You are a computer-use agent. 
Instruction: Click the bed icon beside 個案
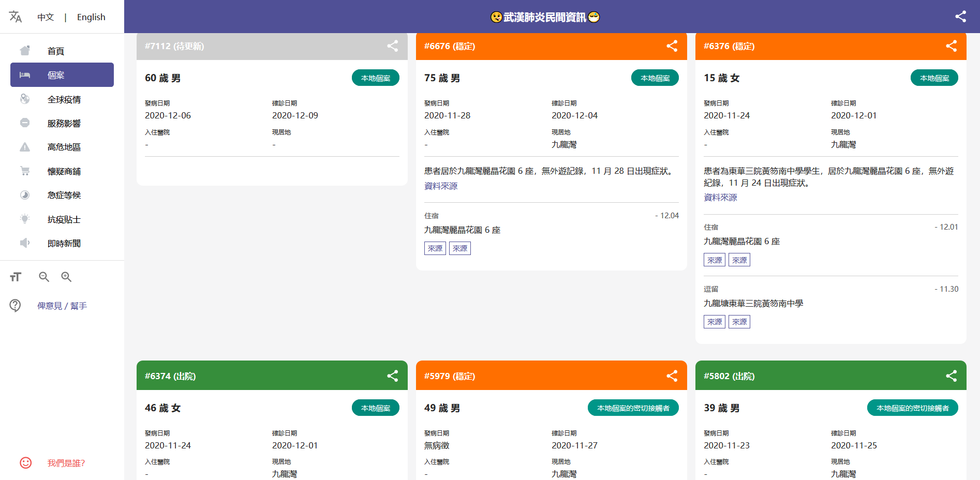coord(25,75)
